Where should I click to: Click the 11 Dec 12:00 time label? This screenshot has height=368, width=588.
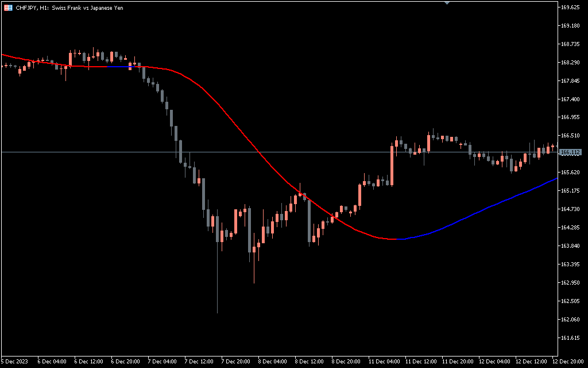pos(421,362)
